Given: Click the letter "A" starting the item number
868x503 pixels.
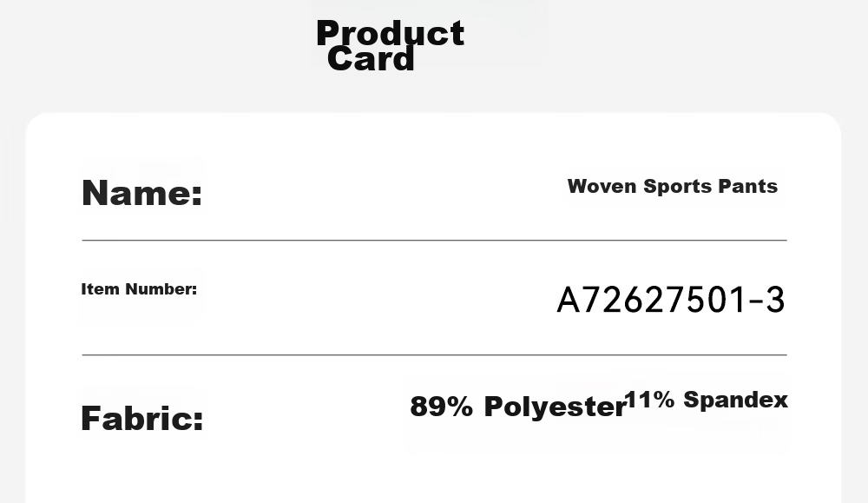Looking at the screenshot, I should (x=568, y=301).
